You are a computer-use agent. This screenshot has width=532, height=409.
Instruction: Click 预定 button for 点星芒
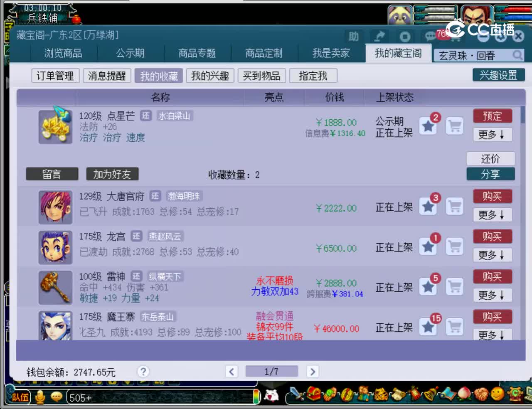pos(492,116)
